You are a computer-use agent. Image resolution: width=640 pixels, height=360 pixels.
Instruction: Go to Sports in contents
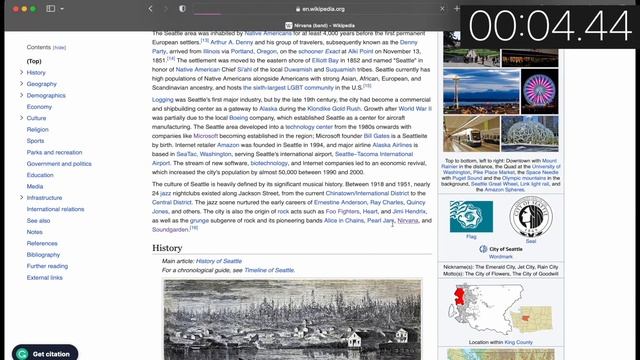tap(35, 141)
